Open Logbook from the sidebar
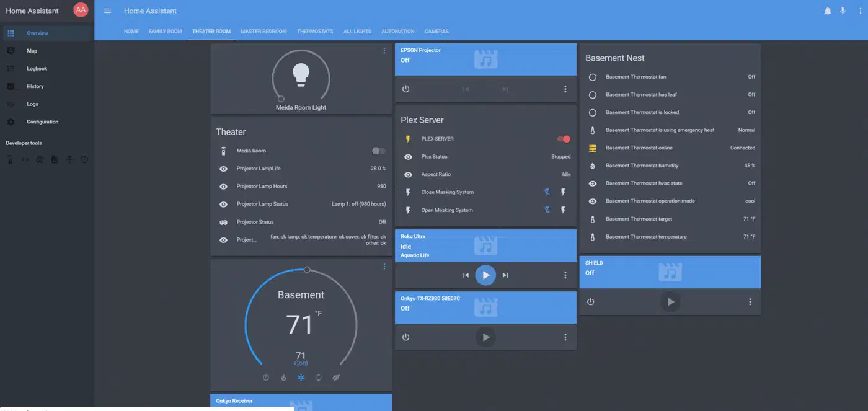This screenshot has width=868, height=411. (37, 69)
